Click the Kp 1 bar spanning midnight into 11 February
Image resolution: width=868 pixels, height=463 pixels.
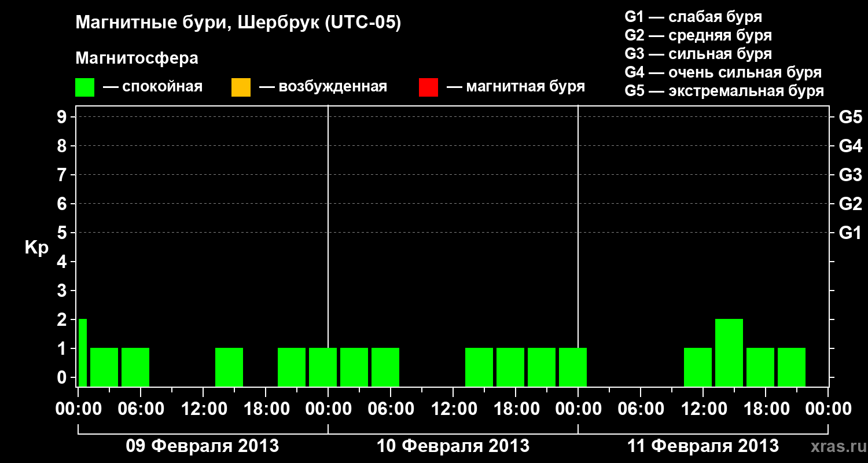coord(573,367)
